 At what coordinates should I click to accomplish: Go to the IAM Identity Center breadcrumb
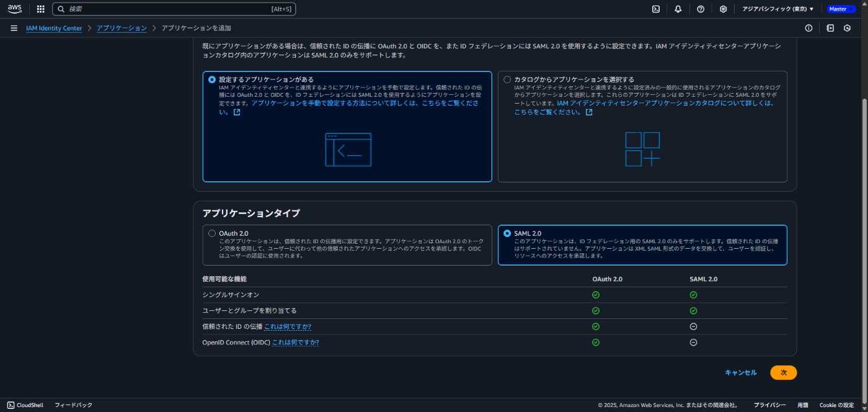click(54, 28)
